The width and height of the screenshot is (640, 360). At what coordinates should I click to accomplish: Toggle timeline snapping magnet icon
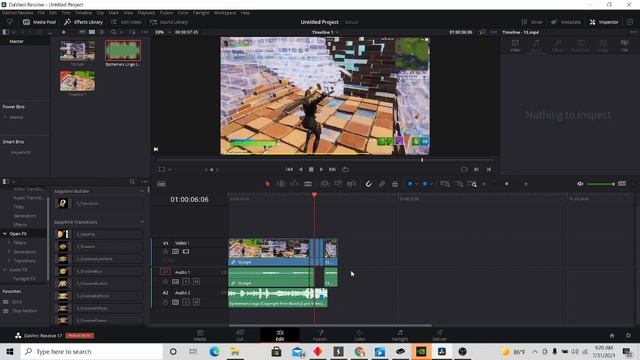pos(369,184)
